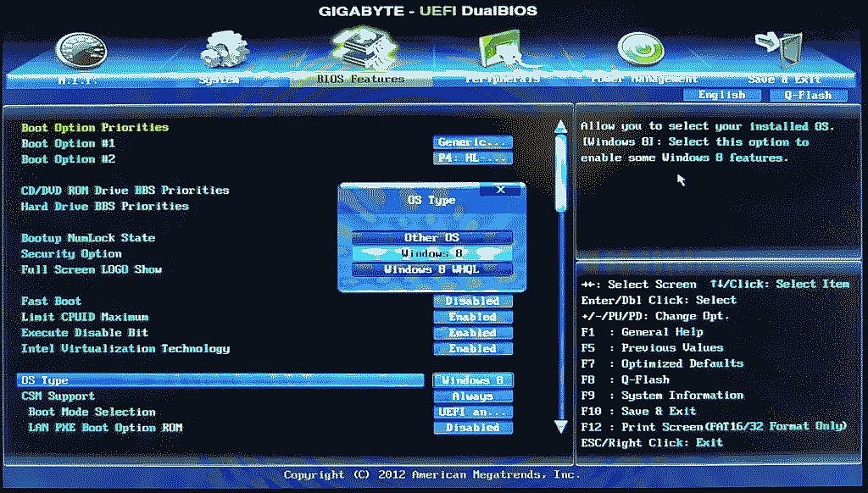868x493 pixels.
Task: Select the Security Option item
Action: click(71, 254)
